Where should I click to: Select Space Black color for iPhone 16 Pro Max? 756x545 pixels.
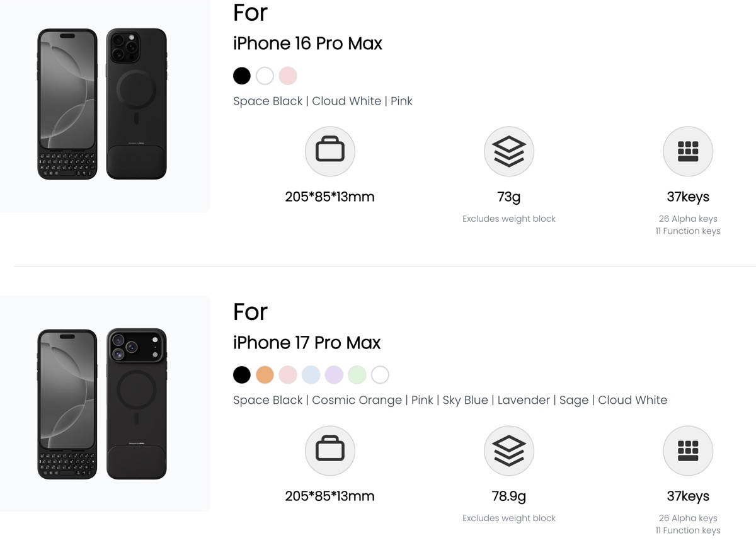(242, 76)
